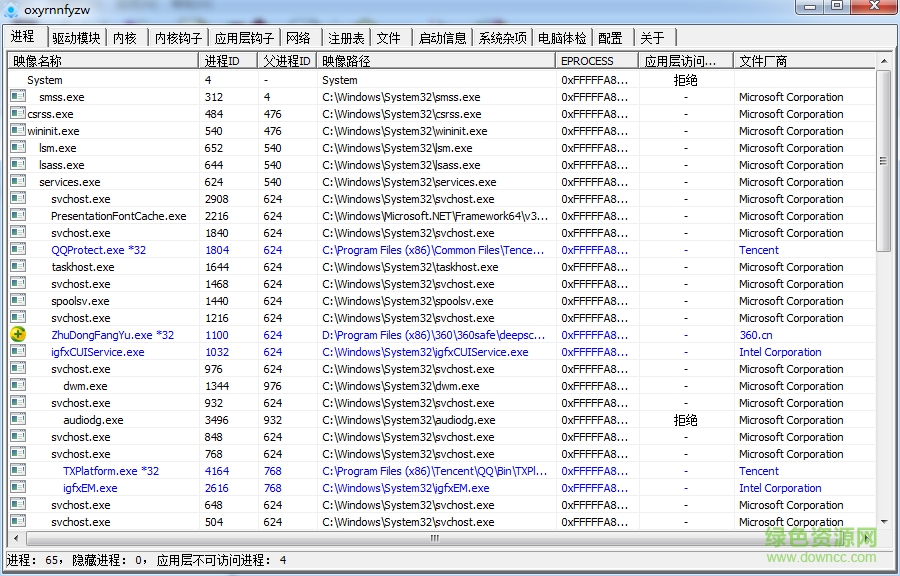The width and height of the screenshot is (900, 576).
Task: Click the dwm.exe process icon
Action: pos(17,386)
